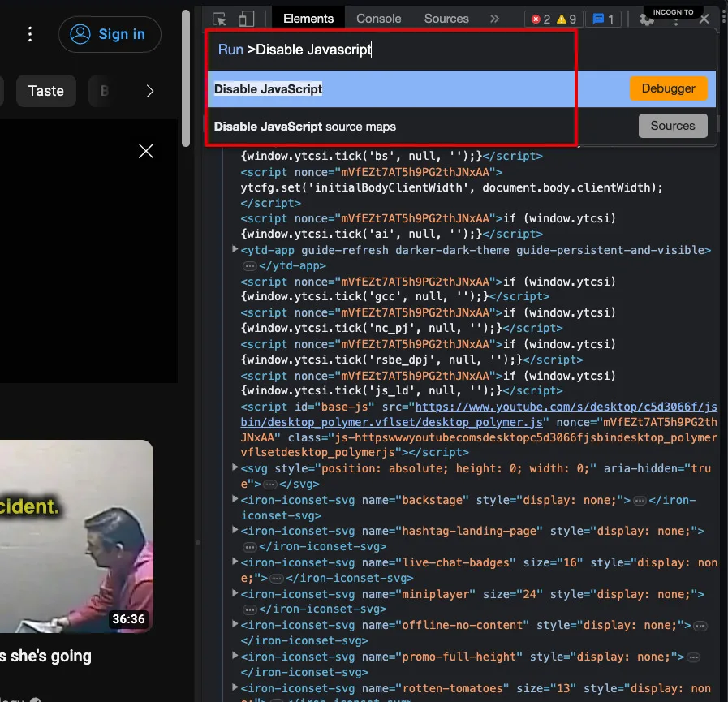Select script line with tick('bs'
Screen dimensions: 728x702
pos(391,156)
